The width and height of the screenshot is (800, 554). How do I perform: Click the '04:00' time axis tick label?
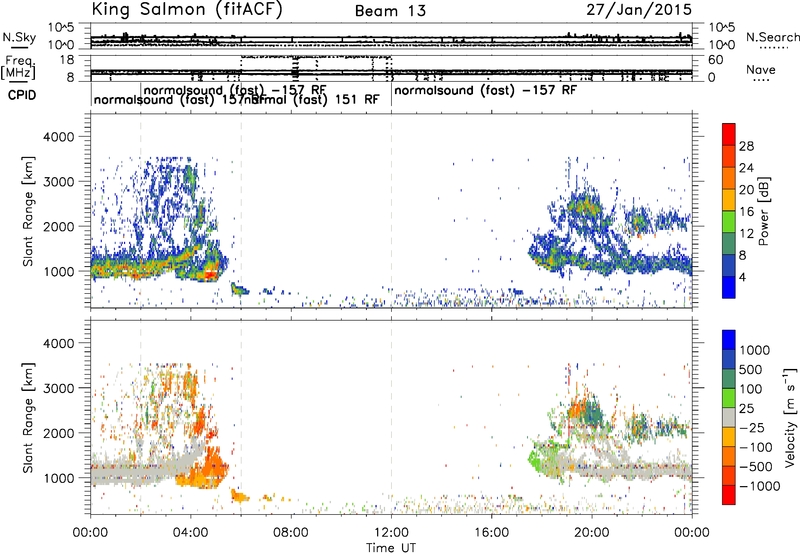point(191,533)
